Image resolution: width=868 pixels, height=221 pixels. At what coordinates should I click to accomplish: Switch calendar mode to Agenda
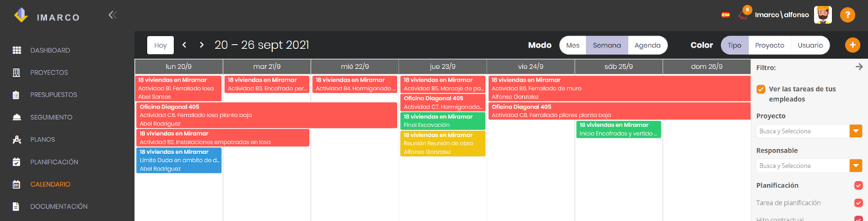pos(647,45)
